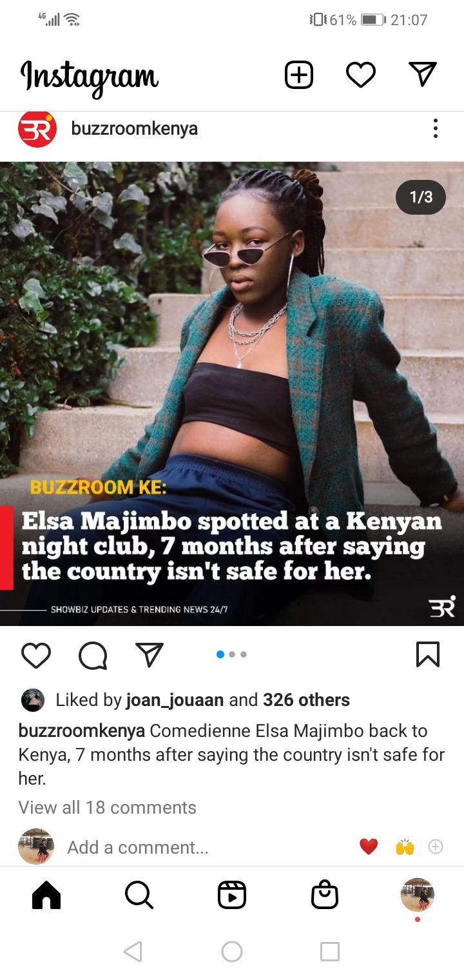Like the post with heart icon
The width and height of the screenshot is (464, 980).
[x=36, y=655]
